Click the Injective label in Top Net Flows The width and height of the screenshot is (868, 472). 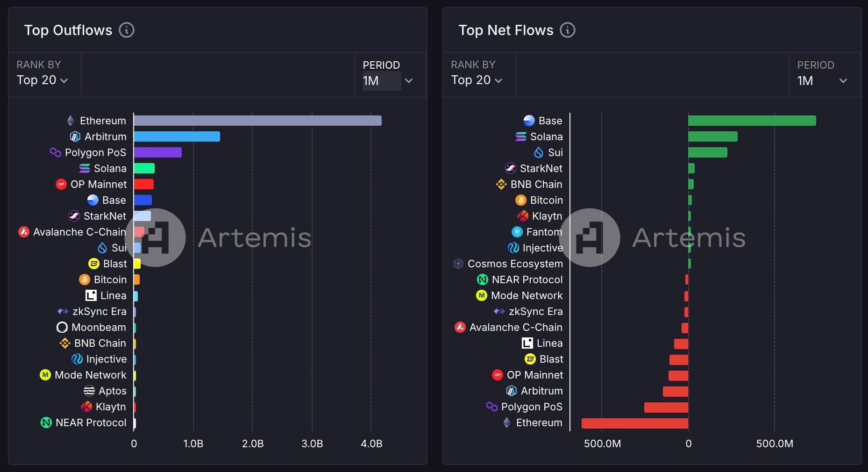pyautogui.click(x=543, y=248)
